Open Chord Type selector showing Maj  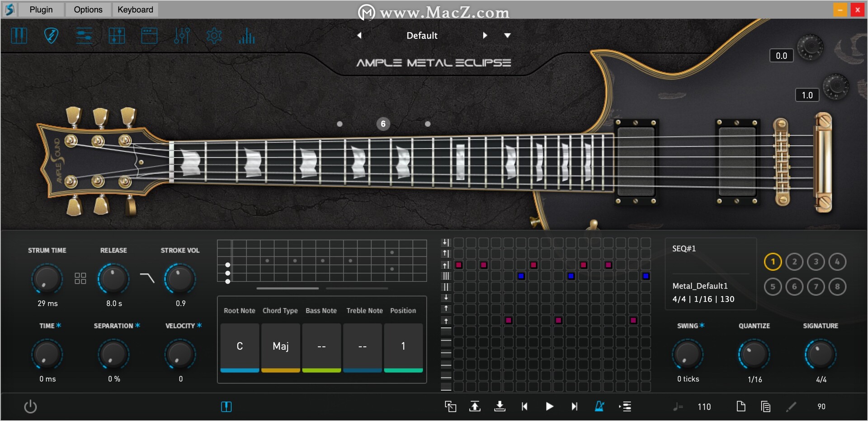[281, 347]
